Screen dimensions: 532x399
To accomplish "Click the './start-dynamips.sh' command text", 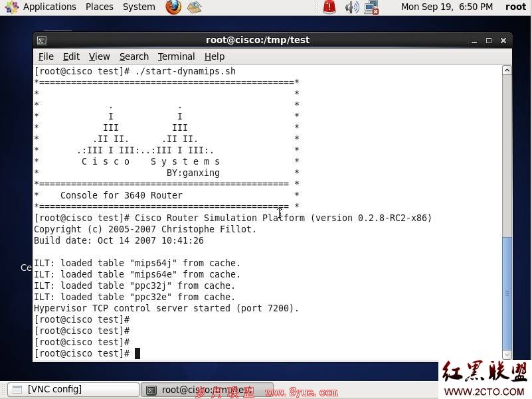I will (x=185, y=71).
